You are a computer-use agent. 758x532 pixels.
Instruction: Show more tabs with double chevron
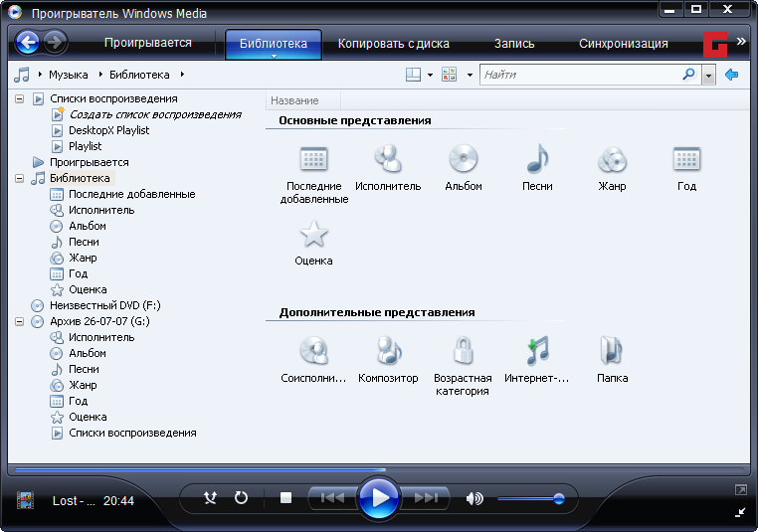coord(741,42)
